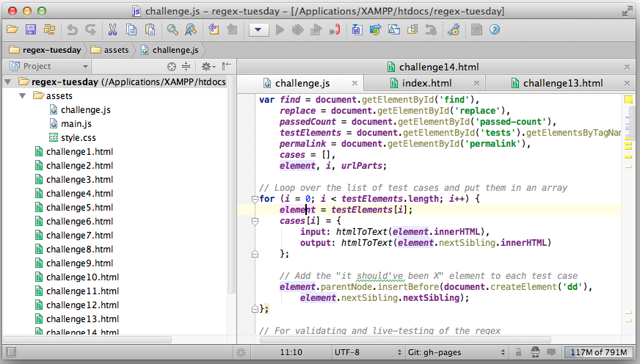Click the yellow inspection status square
This screenshot has width=640, height=364.
(628, 99)
